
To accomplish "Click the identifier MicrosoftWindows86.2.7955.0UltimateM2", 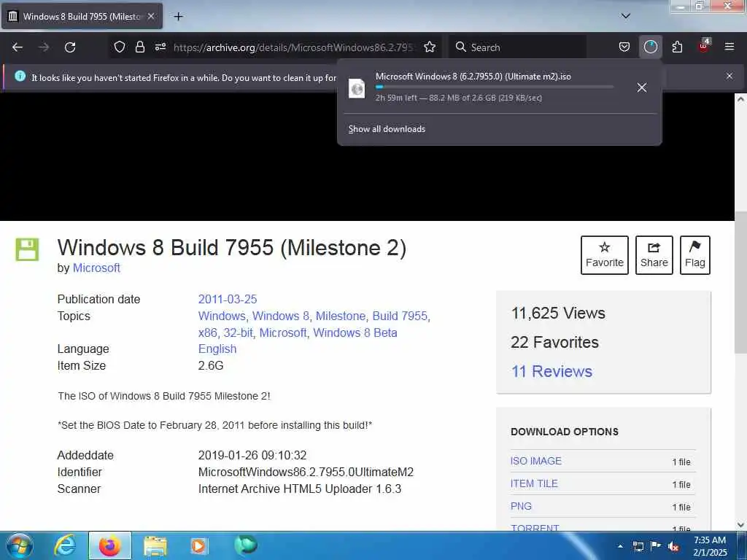I will click(x=306, y=472).
